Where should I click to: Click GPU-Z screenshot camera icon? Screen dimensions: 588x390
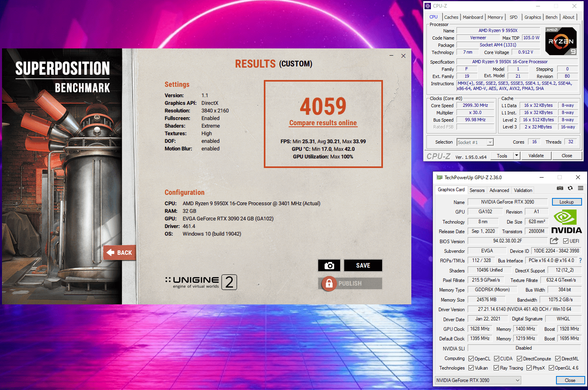pos(560,188)
